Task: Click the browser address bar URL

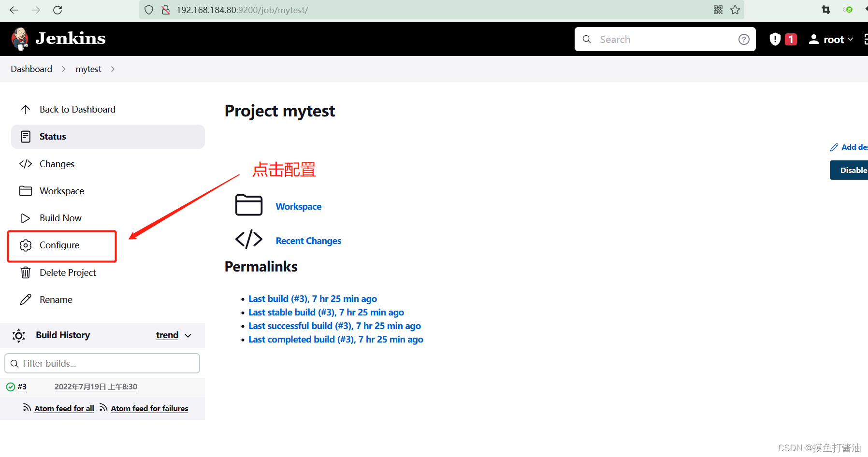Action: 242,10
